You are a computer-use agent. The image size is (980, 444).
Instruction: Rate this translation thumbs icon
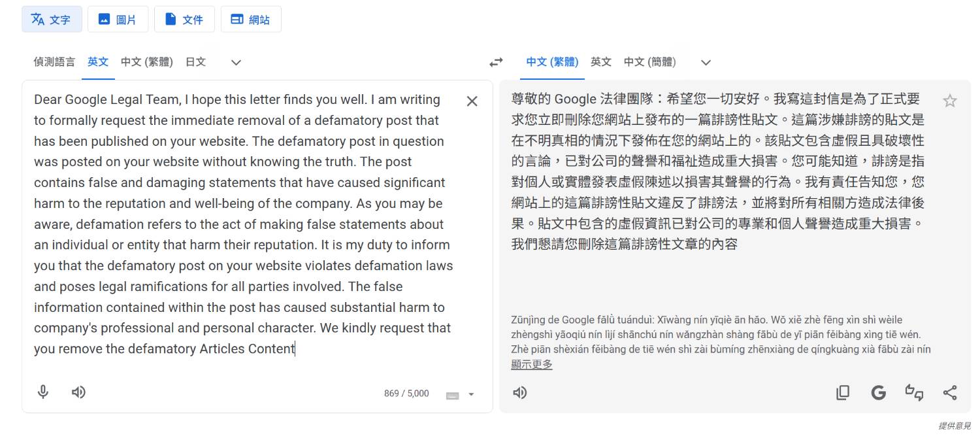pyautogui.click(x=914, y=392)
